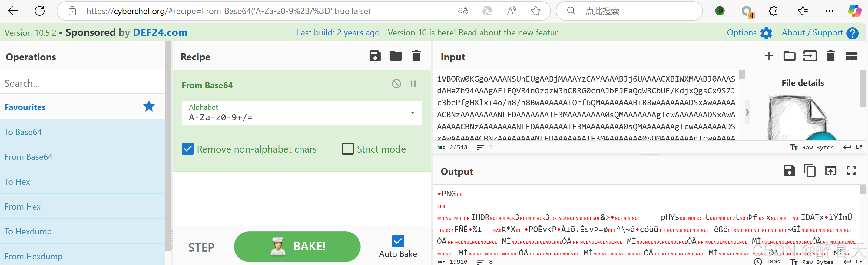Copy raw output to clipboard icon
This screenshot has height=265, width=868.
point(810,171)
